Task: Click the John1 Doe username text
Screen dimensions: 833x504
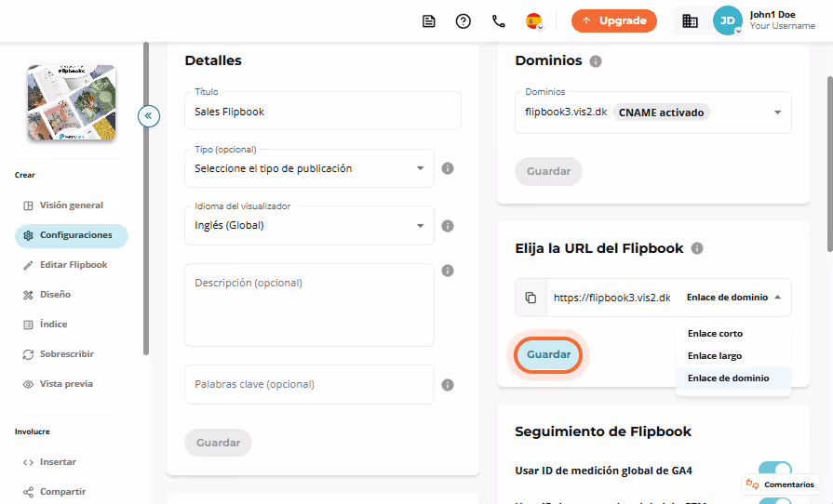Action: tap(773, 15)
